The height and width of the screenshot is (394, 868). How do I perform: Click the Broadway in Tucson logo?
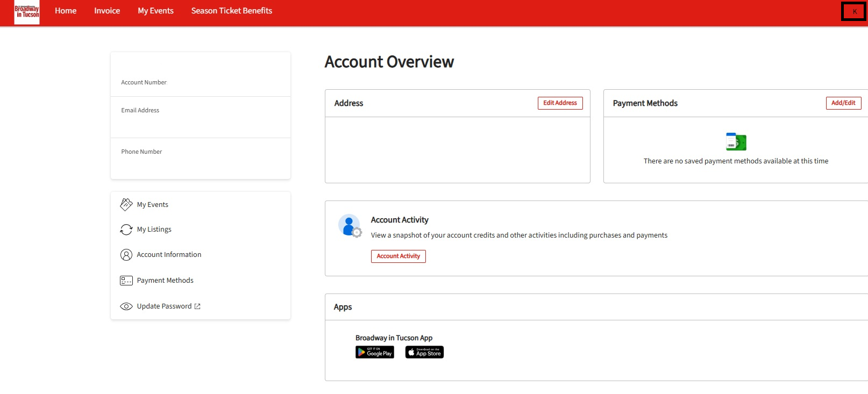pyautogui.click(x=27, y=12)
